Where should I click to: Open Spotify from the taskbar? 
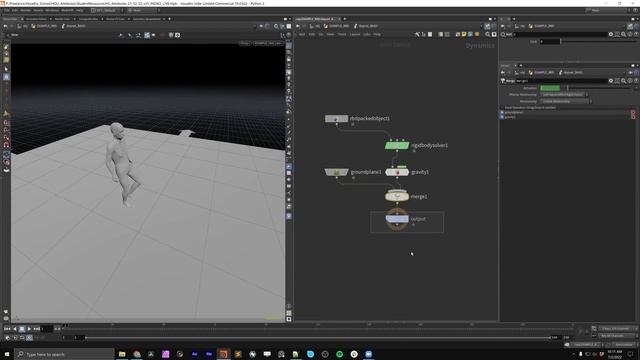[x=340, y=354]
